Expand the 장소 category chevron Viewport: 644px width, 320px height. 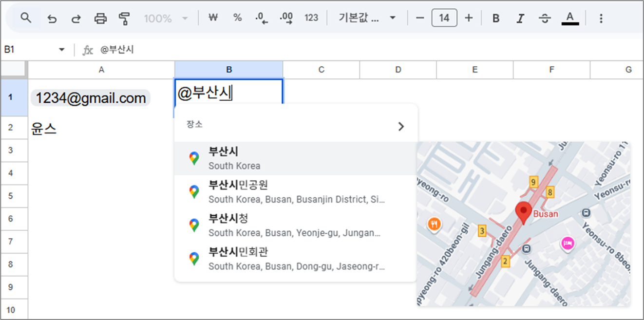click(401, 127)
